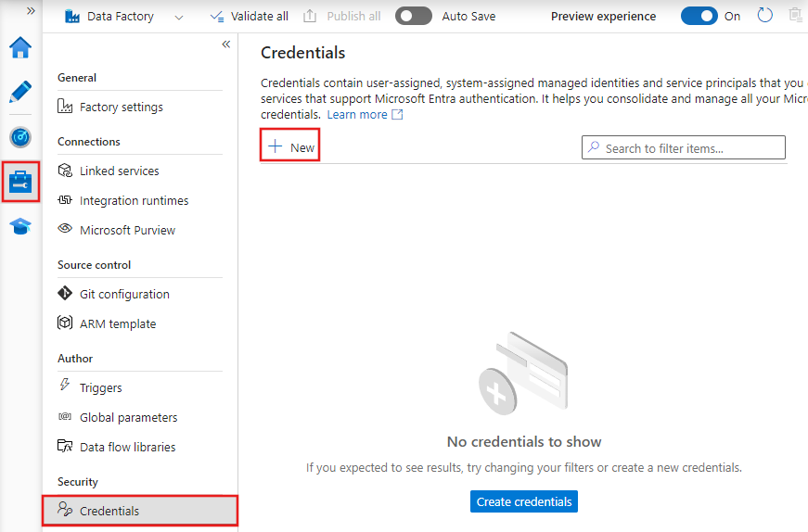Collapse the Manage menu panel

point(225,44)
